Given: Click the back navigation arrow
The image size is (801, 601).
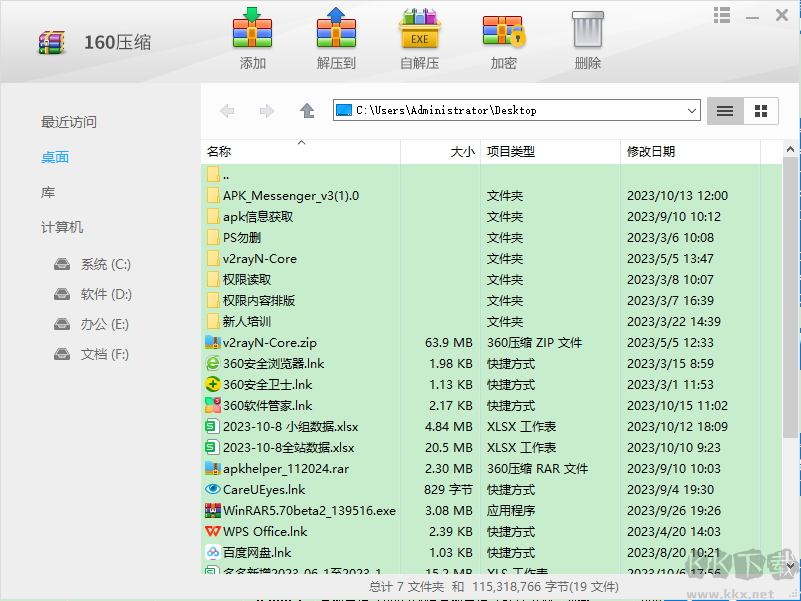Looking at the screenshot, I should point(227,110).
